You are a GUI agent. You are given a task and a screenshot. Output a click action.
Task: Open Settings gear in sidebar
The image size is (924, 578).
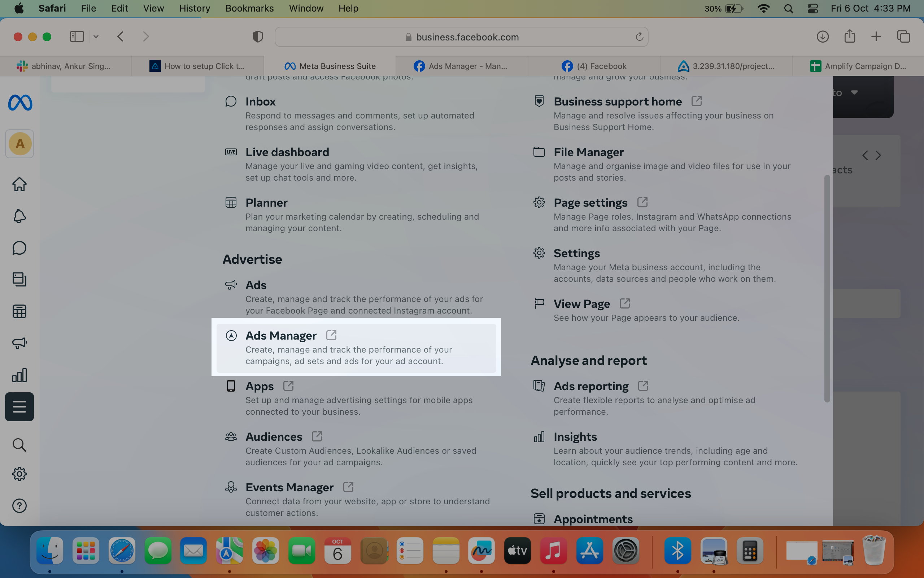coord(19,474)
